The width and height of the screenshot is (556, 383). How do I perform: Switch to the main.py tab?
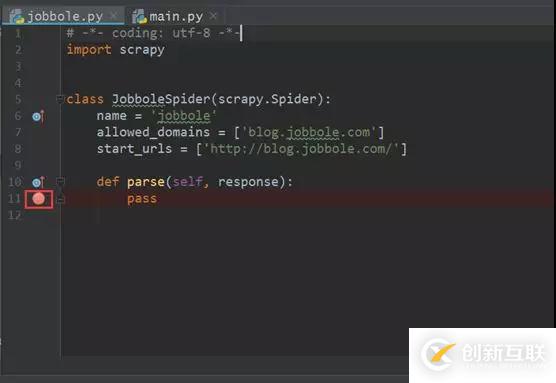coord(176,16)
